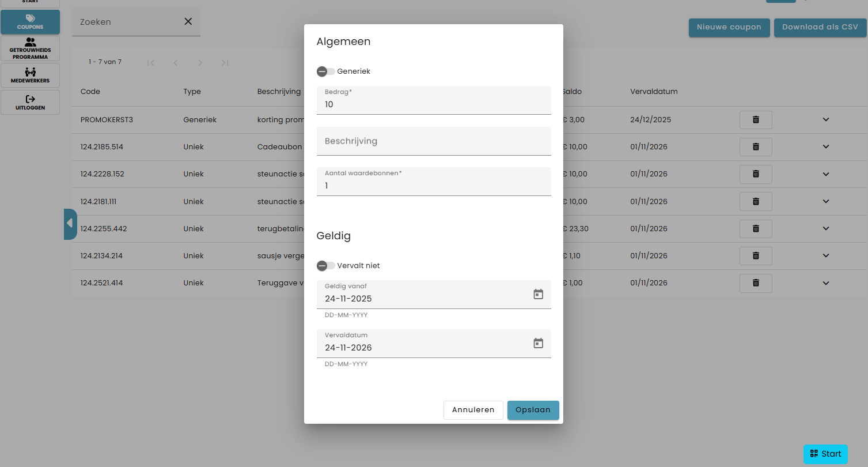868x467 pixels.
Task: Remove coupon 124.2521.414 via trash icon
Action: 756,283
